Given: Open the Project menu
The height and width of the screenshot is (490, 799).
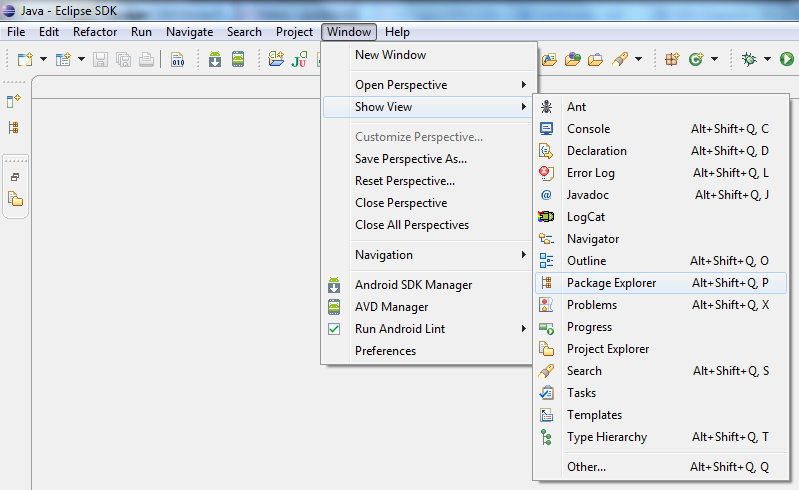Looking at the screenshot, I should (294, 32).
